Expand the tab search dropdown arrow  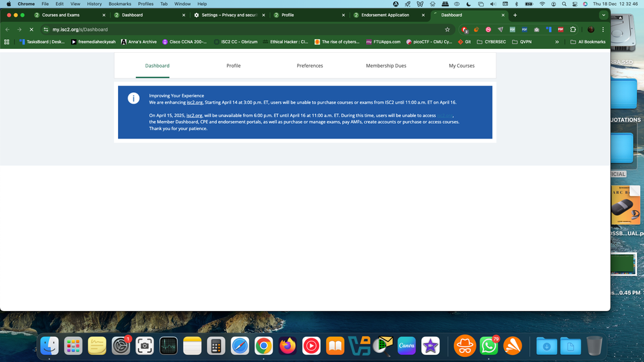click(603, 15)
